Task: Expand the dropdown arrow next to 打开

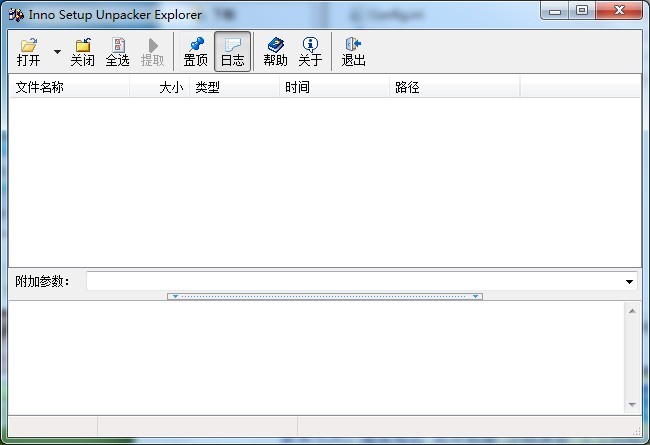Action: (x=57, y=51)
